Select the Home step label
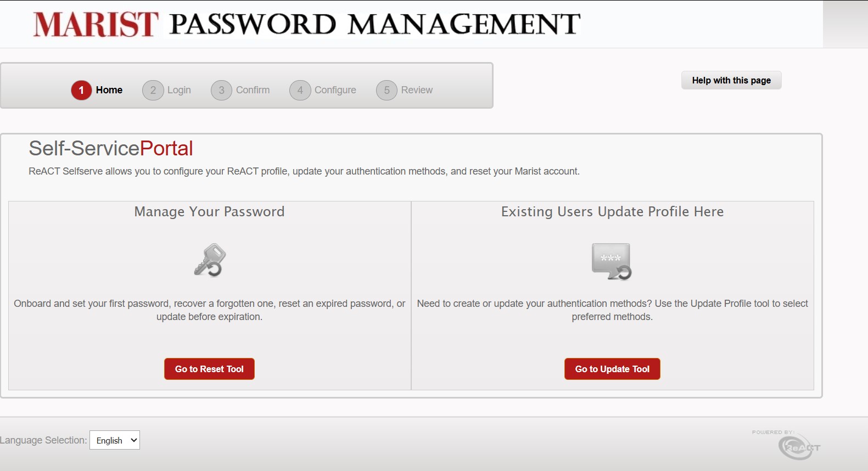 point(109,90)
